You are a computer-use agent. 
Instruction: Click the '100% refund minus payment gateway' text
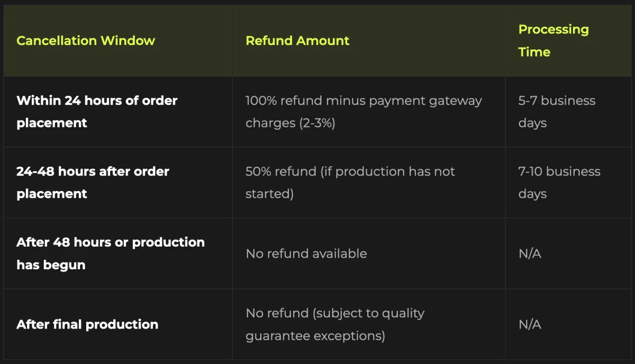point(364,101)
